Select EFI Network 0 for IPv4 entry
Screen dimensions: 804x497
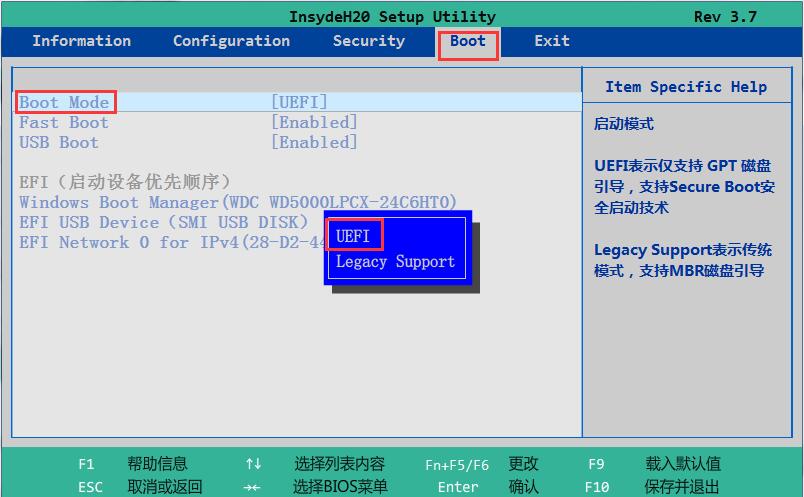(x=172, y=242)
